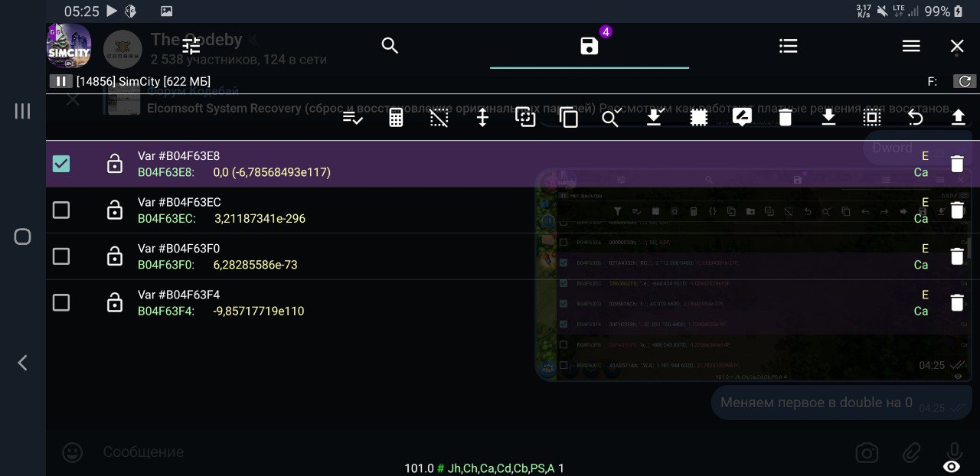Click the select-all checklist icon
Image resolution: width=980 pixels, height=476 pixels.
coord(353,118)
